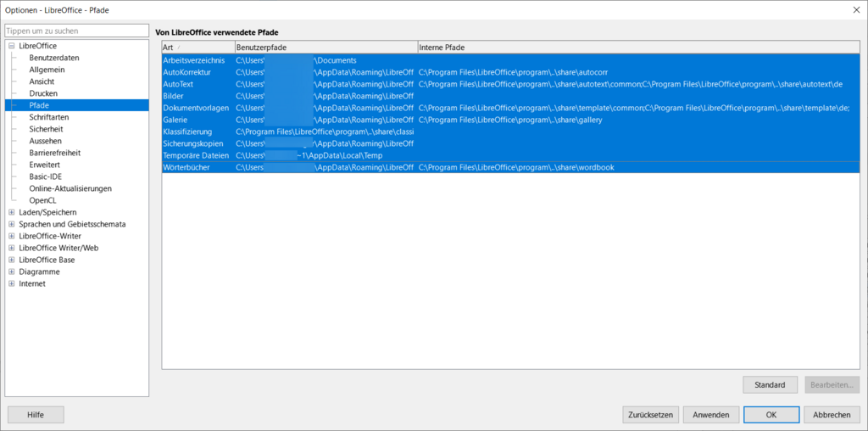Sort paths by the Art column header

pyautogui.click(x=198, y=48)
